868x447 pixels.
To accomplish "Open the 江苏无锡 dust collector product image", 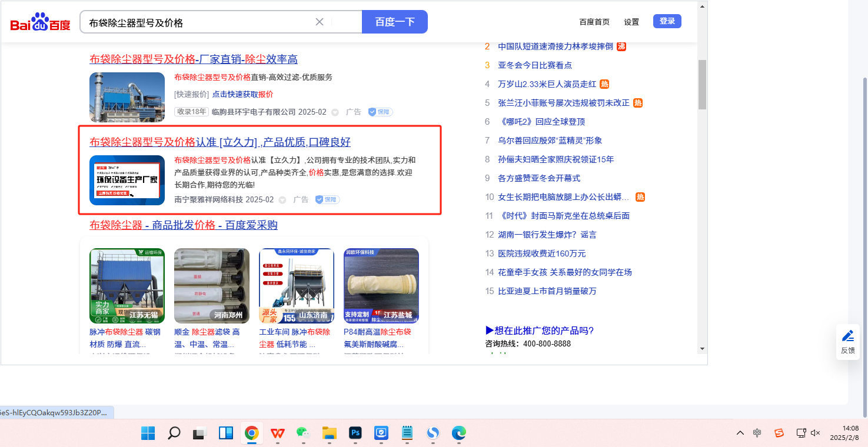I will pos(127,286).
